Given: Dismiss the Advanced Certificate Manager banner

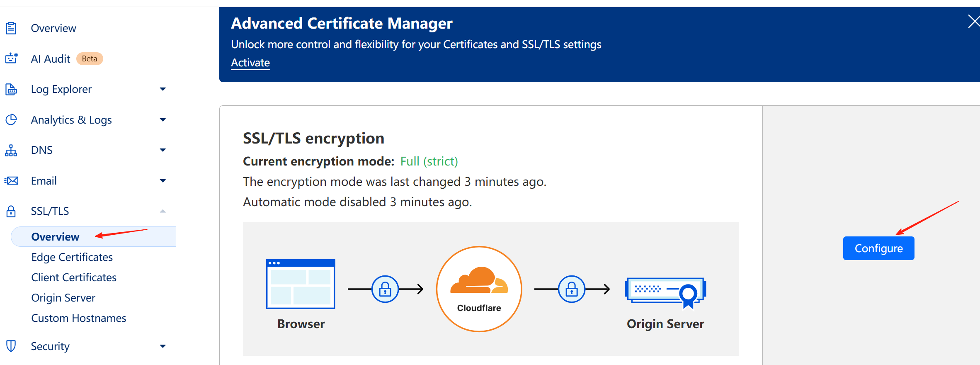Looking at the screenshot, I should click(973, 21).
